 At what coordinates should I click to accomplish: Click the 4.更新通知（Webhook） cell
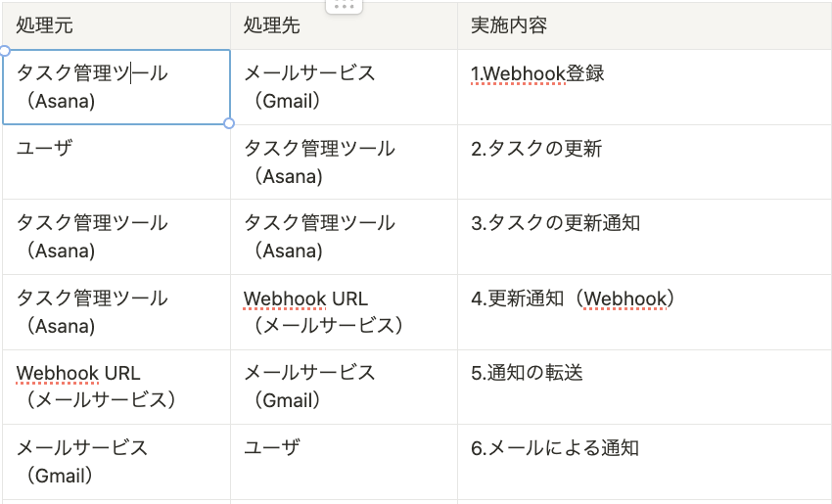(645, 312)
